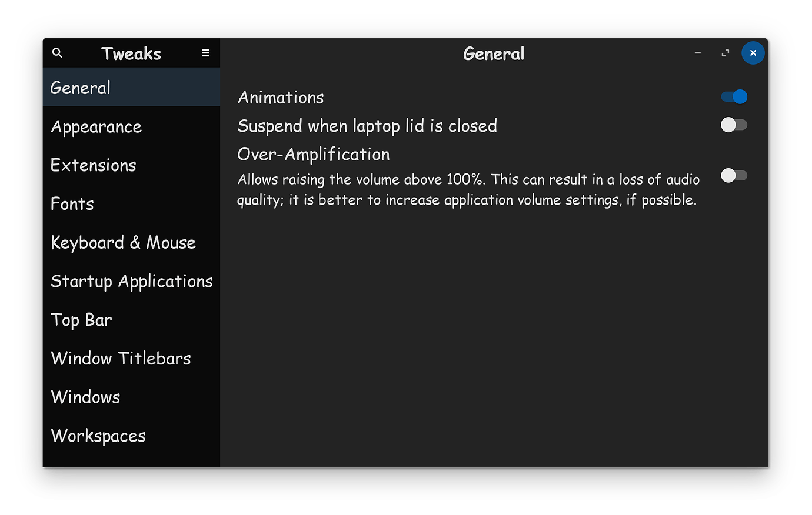
Task: Switch to the Workspaces section
Action: [98, 436]
